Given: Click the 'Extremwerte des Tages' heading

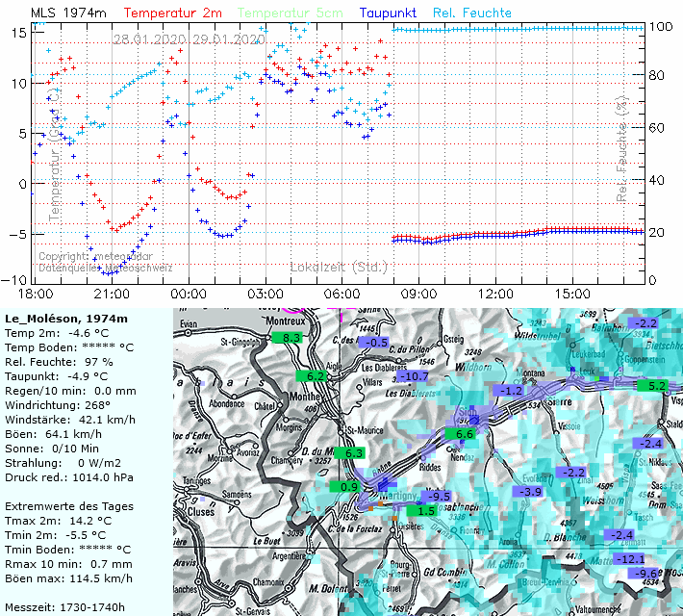Looking at the screenshot, I should coord(69,506).
